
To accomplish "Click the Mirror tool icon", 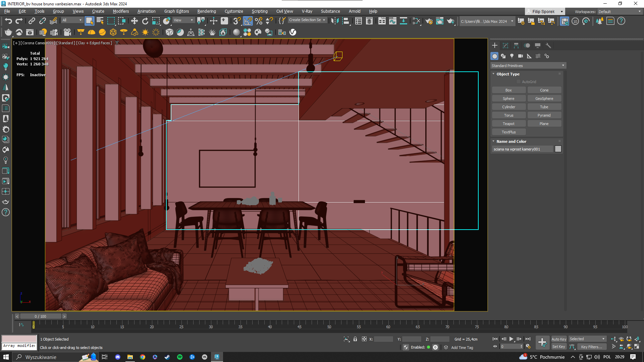I will [x=334, y=21].
